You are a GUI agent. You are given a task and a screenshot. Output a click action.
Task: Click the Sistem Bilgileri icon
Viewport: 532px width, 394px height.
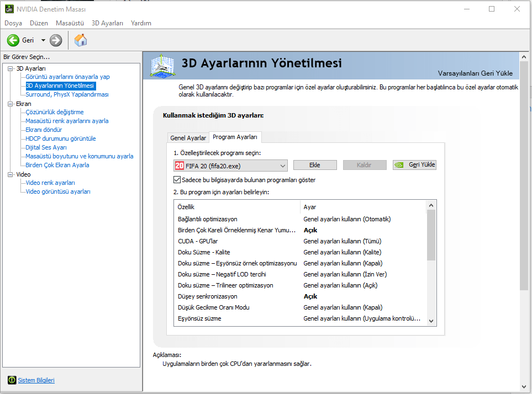point(12,380)
